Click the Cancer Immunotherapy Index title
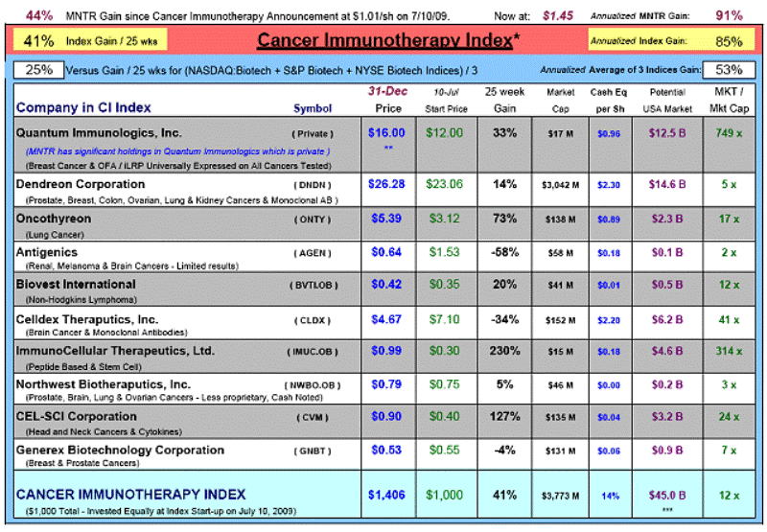This screenshot has height=532, width=767. (x=388, y=40)
